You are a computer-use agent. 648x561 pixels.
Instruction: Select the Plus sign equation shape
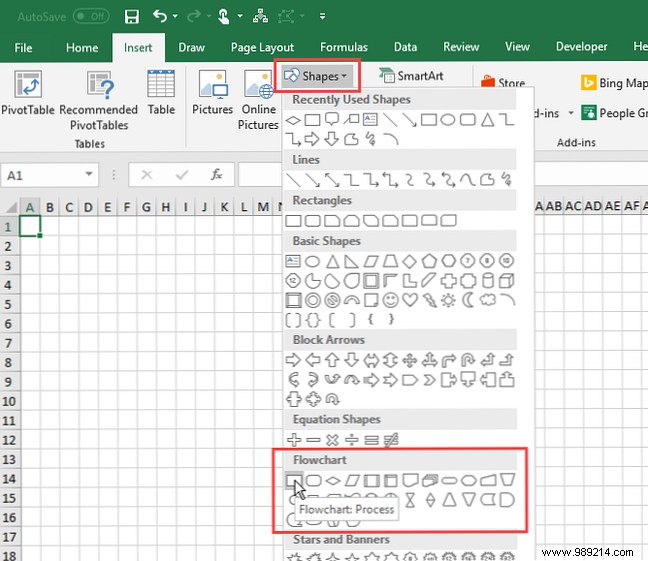(293, 440)
